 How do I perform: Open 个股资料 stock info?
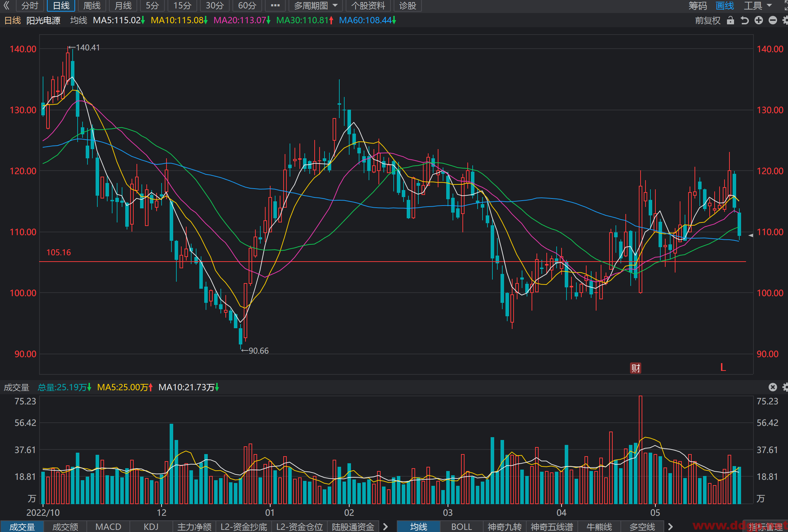click(x=368, y=6)
